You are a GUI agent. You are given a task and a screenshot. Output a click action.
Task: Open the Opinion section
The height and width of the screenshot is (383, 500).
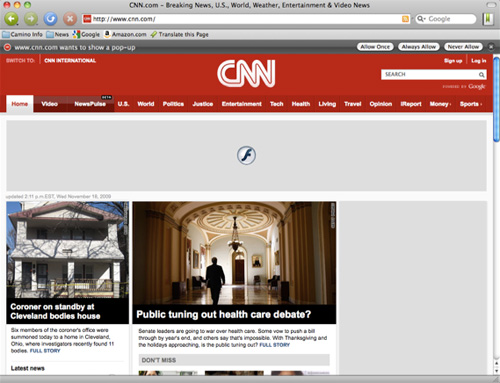(381, 104)
